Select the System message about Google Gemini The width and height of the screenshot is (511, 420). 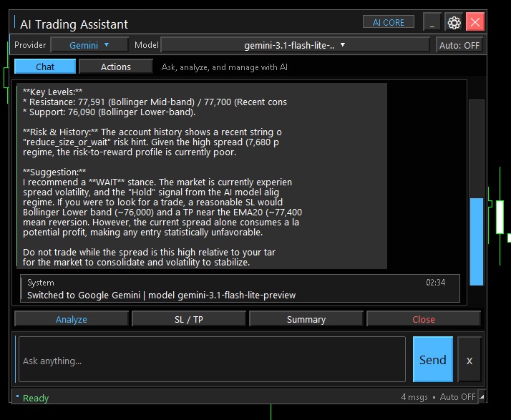(240, 288)
